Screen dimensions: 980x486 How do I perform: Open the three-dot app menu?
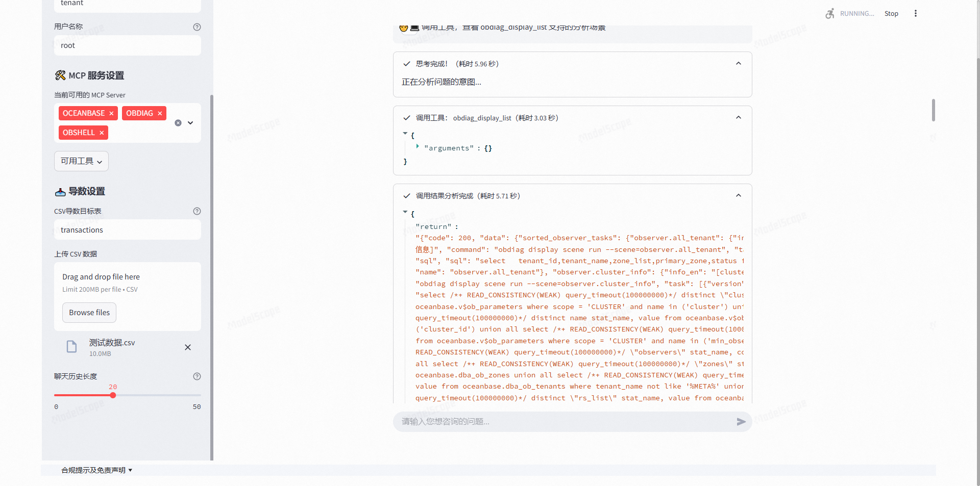click(916, 14)
